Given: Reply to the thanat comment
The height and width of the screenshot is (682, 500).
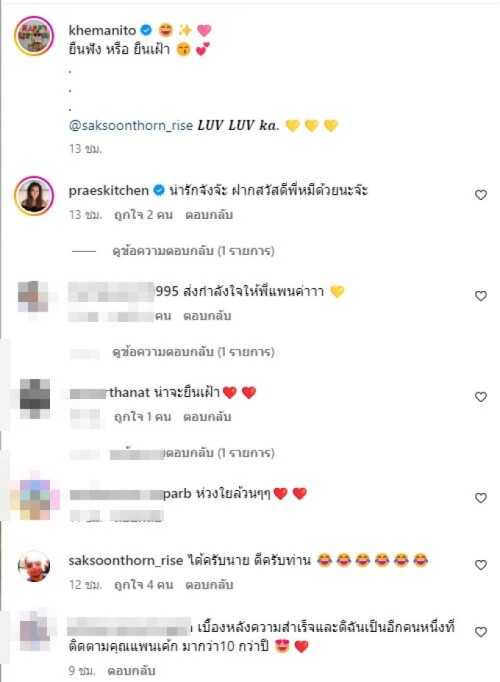Looking at the screenshot, I should [207, 417].
